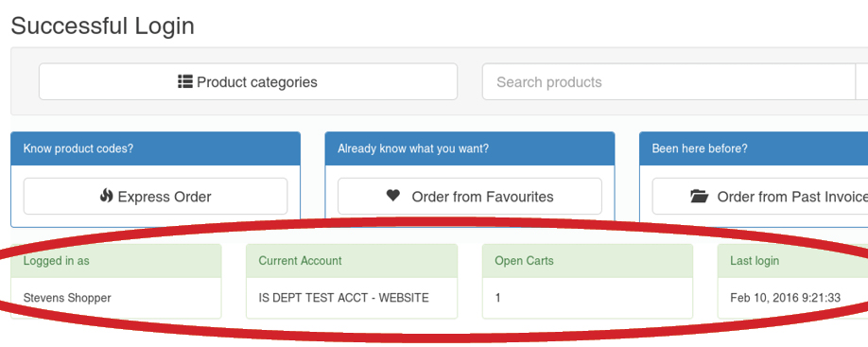Click the open folder icon on Past Invoices
Viewport: 868px width, 347px height.
pos(700,196)
